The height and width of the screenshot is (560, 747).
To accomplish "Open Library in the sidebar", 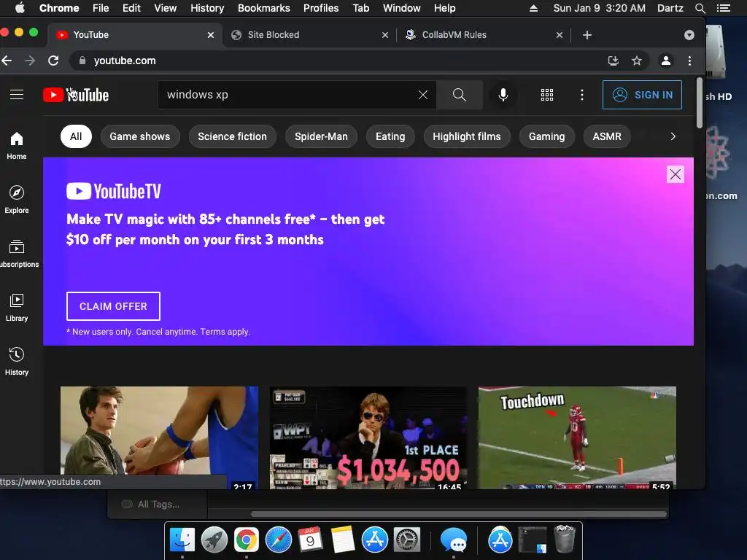I will [x=17, y=308].
